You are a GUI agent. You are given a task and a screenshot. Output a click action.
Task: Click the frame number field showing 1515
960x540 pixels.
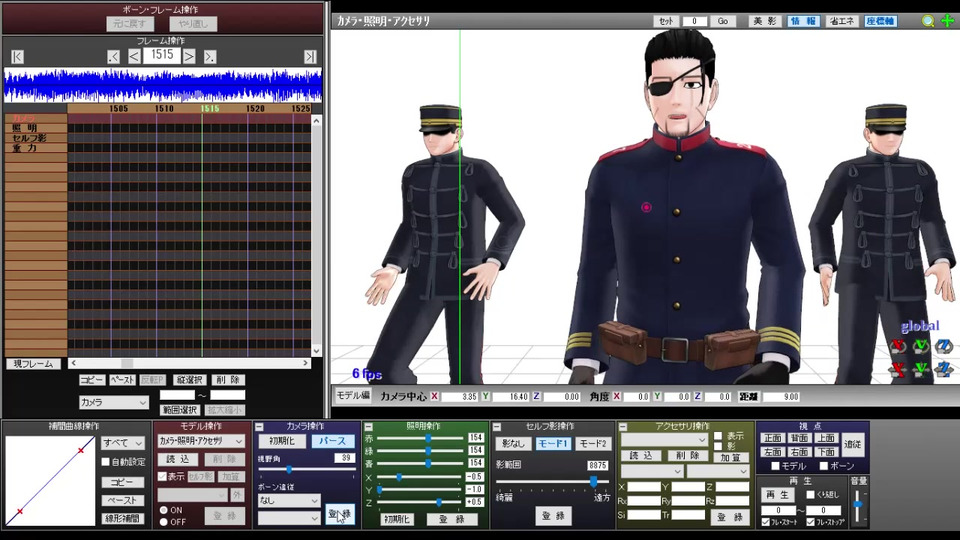161,56
